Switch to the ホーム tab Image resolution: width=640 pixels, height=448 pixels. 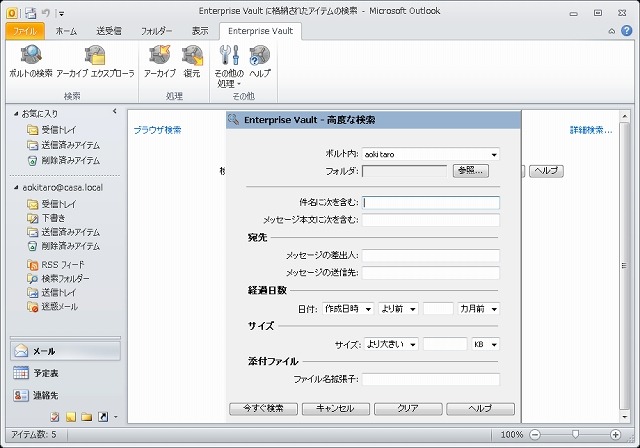[66, 31]
